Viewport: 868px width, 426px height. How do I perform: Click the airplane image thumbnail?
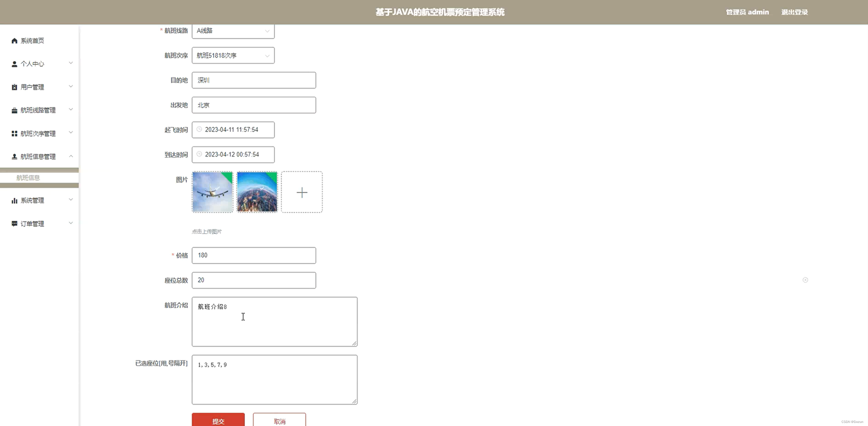pyautogui.click(x=213, y=192)
